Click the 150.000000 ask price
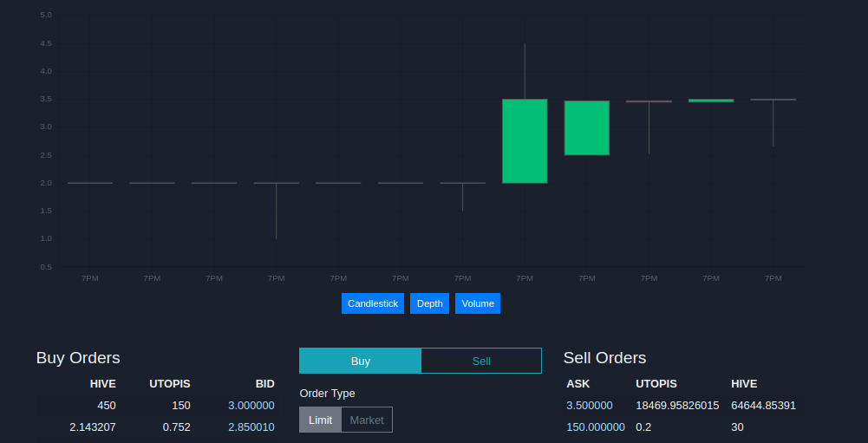 (596, 427)
